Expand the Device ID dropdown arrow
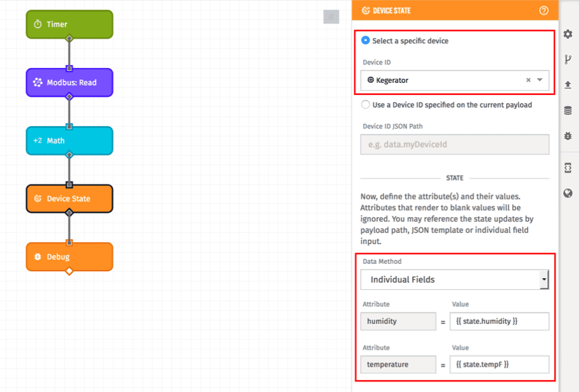The height and width of the screenshot is (392, 579). [539, 80]
